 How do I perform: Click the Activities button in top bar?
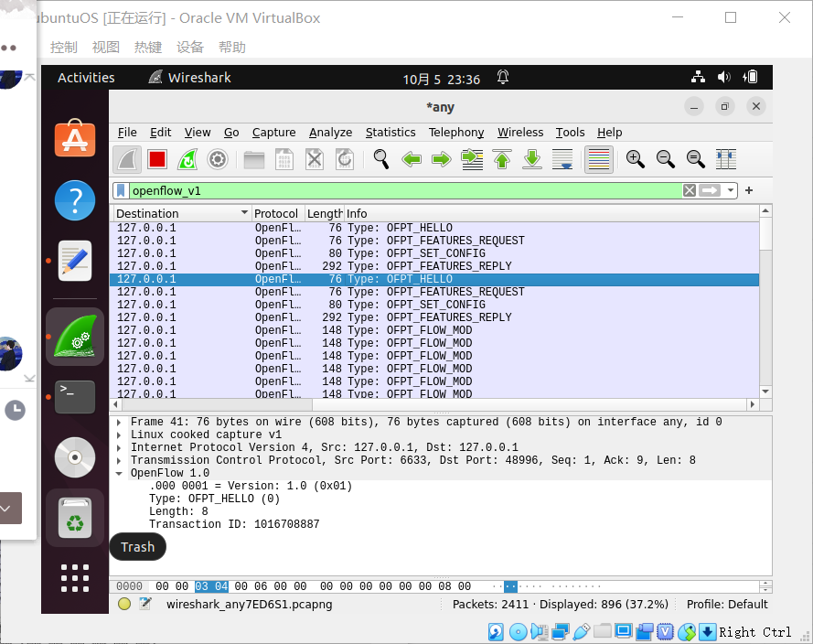click(x=86, y=78)
